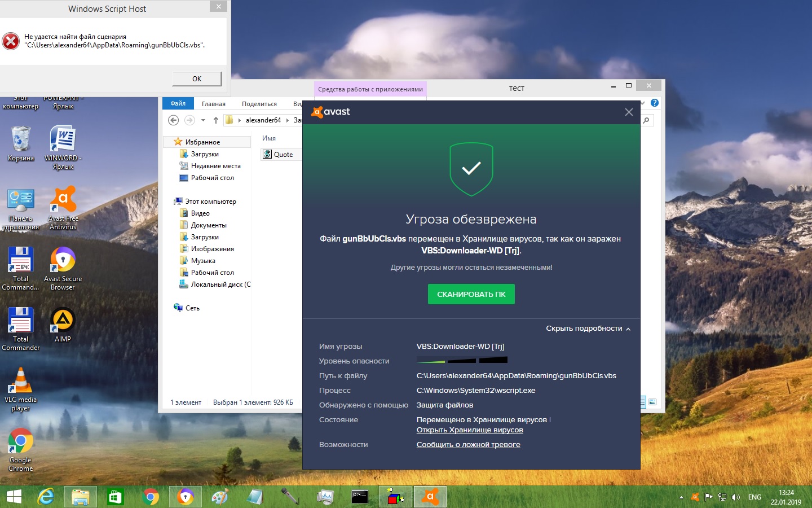Open the monitor-graph icon in the taskbar

pos(325,497)
